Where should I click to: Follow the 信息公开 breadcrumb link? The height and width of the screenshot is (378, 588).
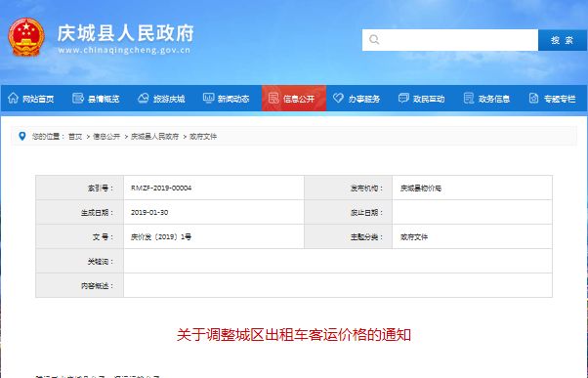[x=106, y=137]
